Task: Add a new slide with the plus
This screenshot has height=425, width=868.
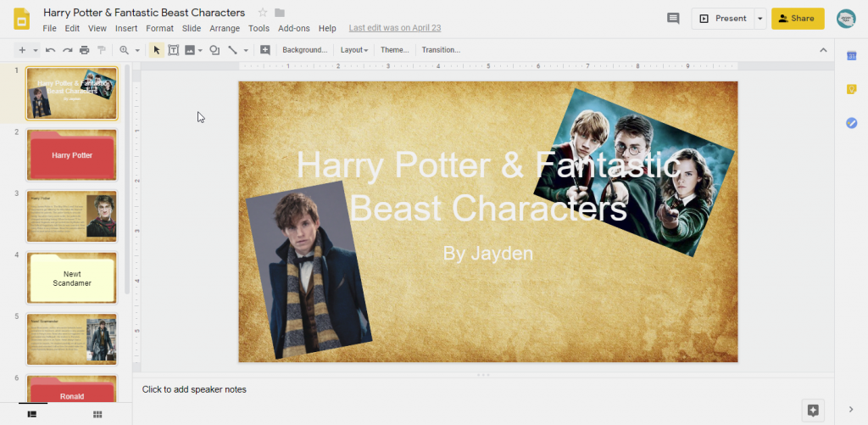Action: coord(22,50)
